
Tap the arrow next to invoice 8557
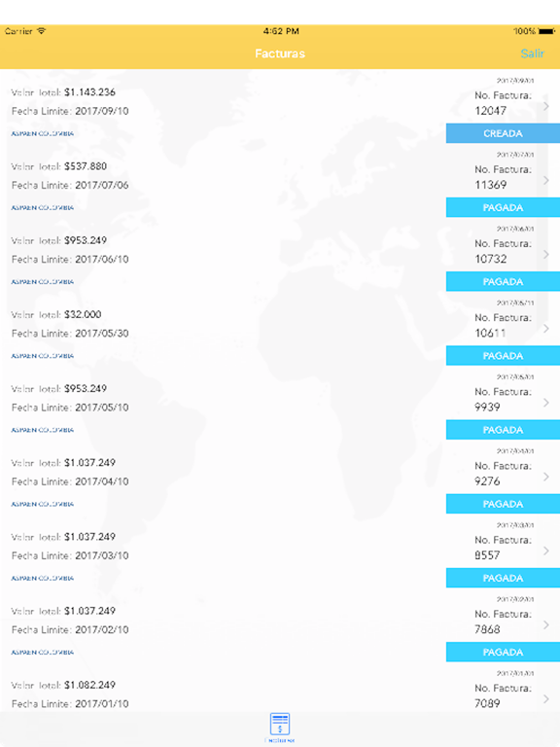point(546,551)
